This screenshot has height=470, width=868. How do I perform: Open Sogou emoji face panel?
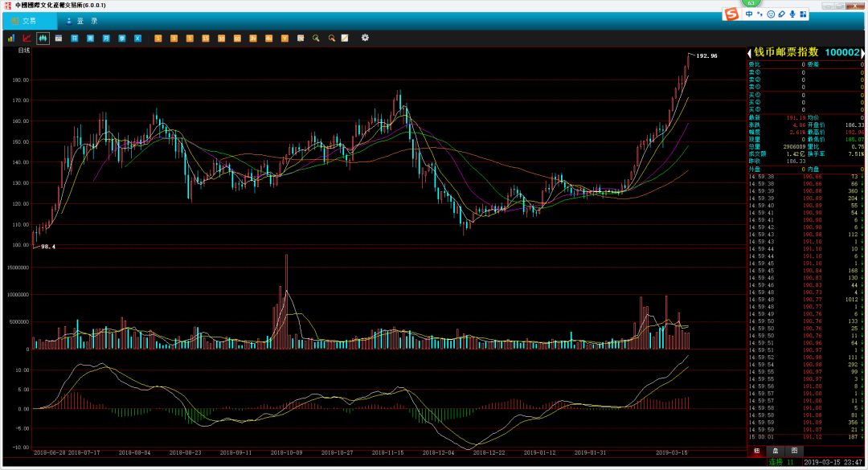pos(771,14)
